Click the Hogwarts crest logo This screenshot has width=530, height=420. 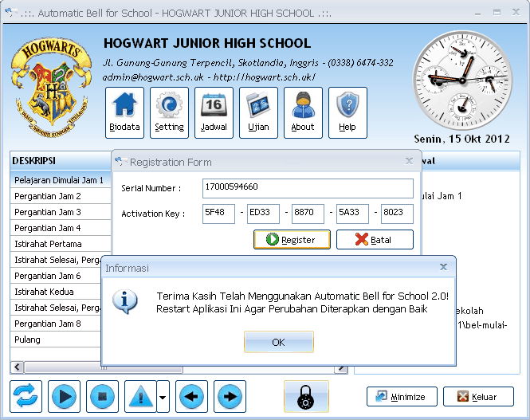[51, 87]
